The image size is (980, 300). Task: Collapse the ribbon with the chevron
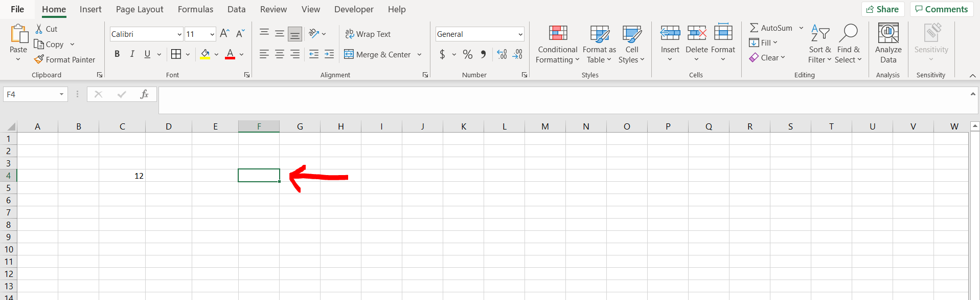point(972,75)
